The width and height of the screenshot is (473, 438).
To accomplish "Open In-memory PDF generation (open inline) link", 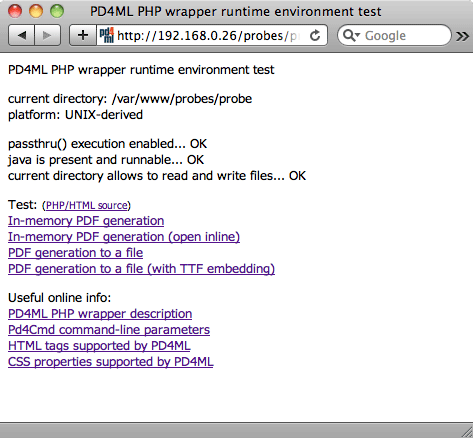I will coord(124,237).
